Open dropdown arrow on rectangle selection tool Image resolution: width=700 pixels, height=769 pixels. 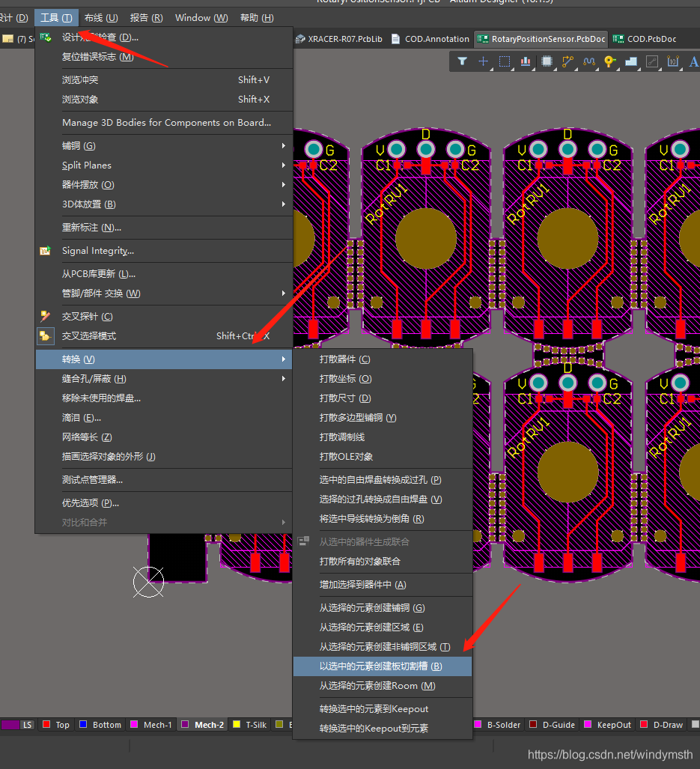coord(512,69)
